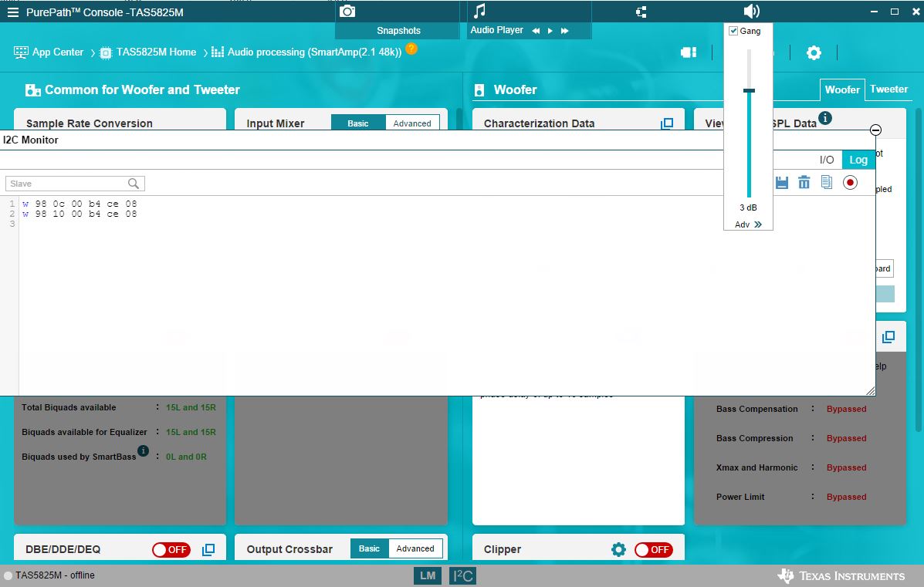Screen dimensions: 924x587
Task: Toggle DBE/DDE/DEQ on
Action: pyautogui.click(x=171, y=550)
